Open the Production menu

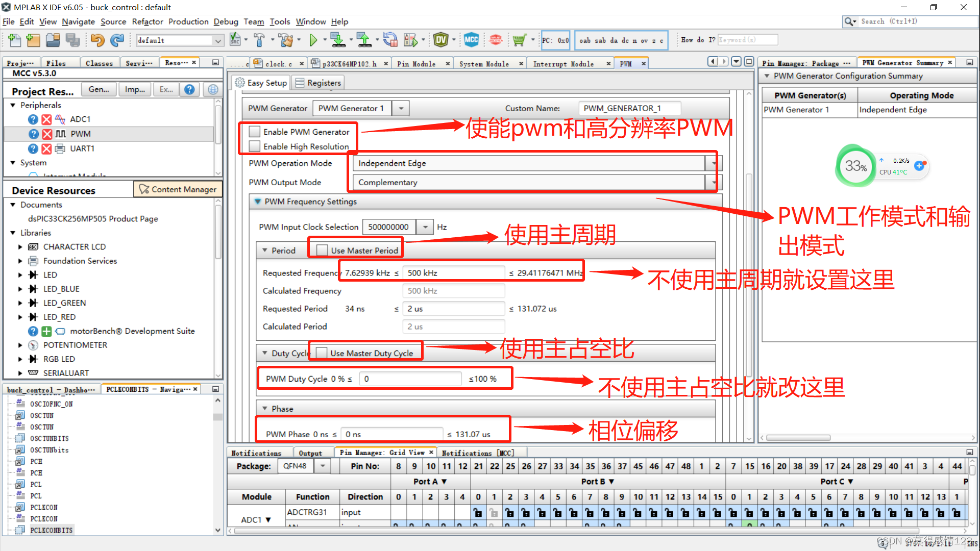click(x=188, y=21)
